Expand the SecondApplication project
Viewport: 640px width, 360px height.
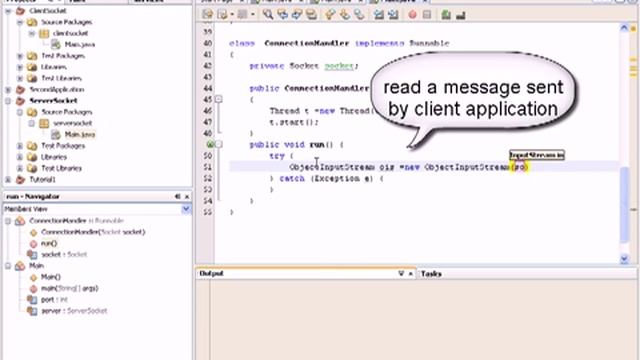(8, 89)
